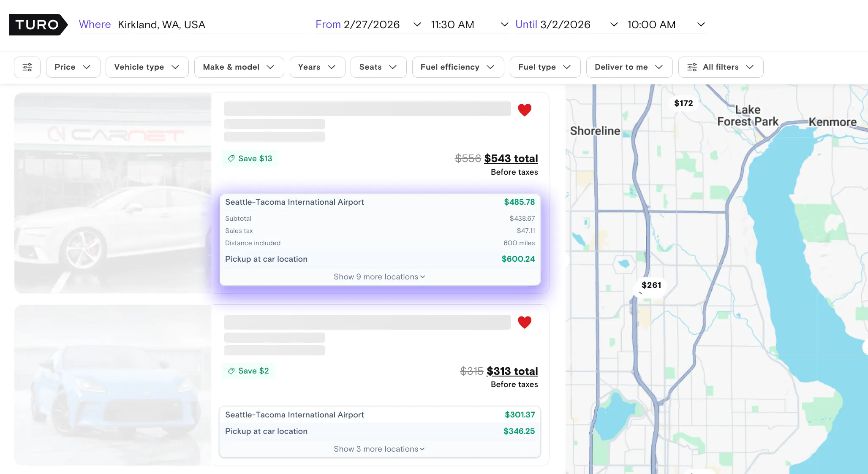Open the Price filter
Viewport: 868px width, 474px height.
pyautogui.click(x=73, y=67)
